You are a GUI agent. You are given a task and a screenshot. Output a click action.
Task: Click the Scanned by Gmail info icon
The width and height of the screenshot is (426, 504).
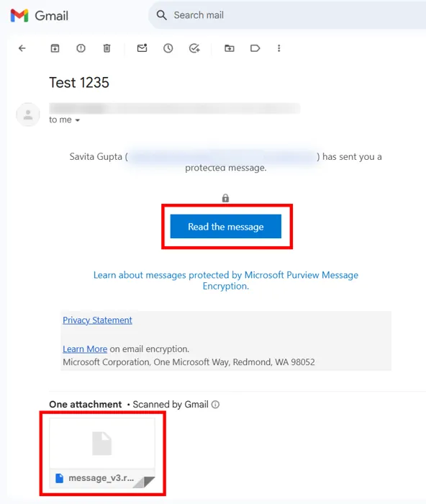tap(215, 405)
